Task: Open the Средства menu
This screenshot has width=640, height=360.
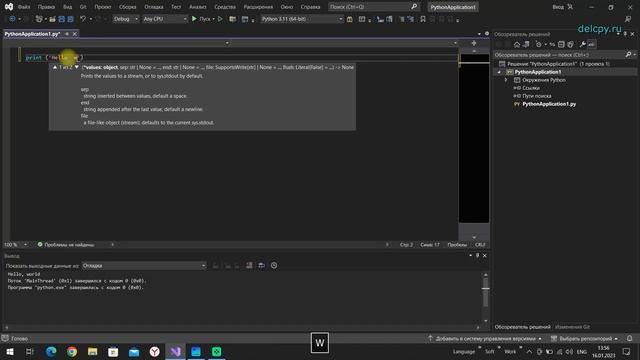Action: coord(225,7)
